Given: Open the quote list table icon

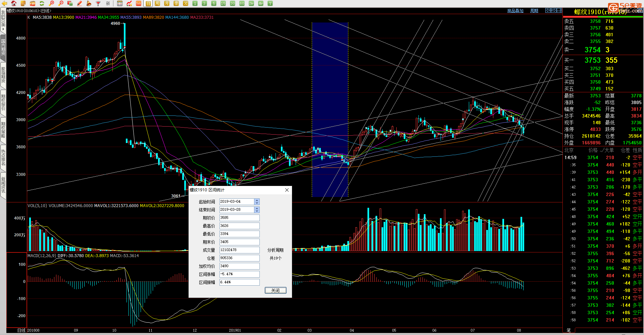Looking at the screenshot, I should click(x=120, y=3).
